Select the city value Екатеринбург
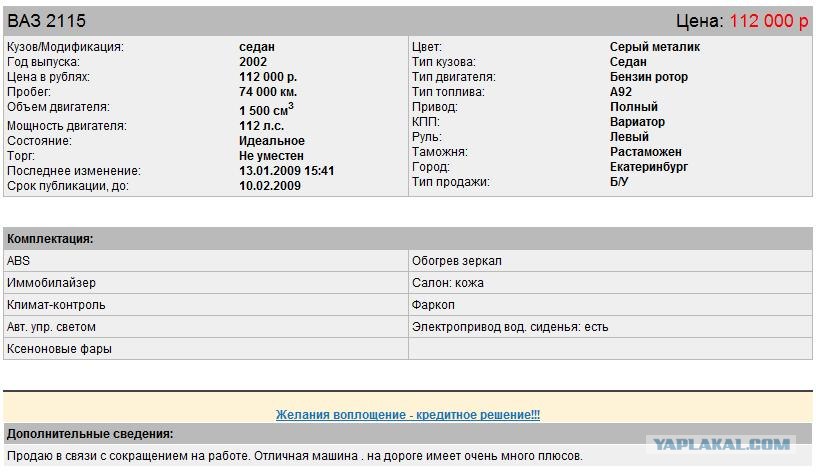 click(x=648, y=167)
